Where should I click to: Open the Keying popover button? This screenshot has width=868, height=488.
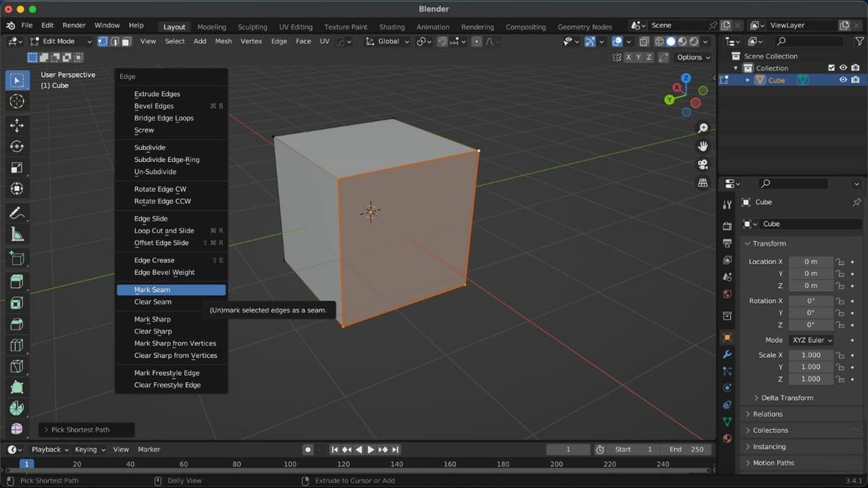[90, 450]
